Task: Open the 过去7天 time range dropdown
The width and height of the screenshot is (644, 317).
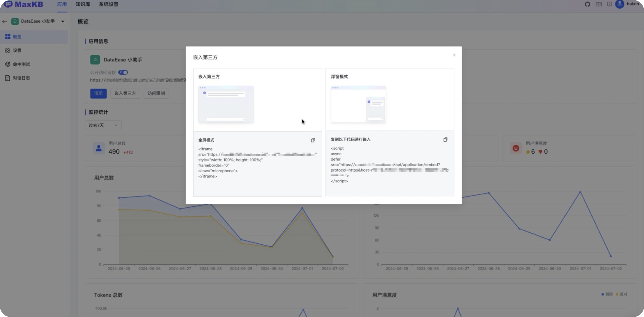Action: point(103,125)
